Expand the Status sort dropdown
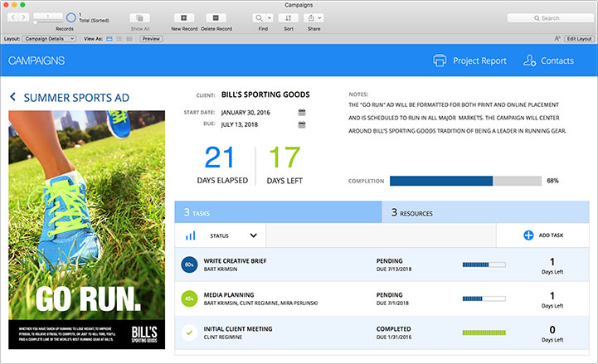Screen dimensions: 598x364 [x=253, y=235]
